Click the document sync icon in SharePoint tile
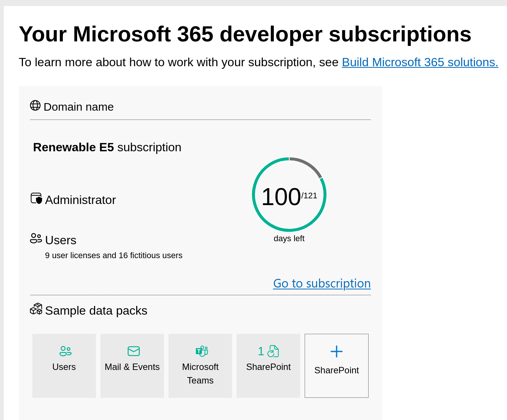507x420 pixels. [x=273, y=351]
